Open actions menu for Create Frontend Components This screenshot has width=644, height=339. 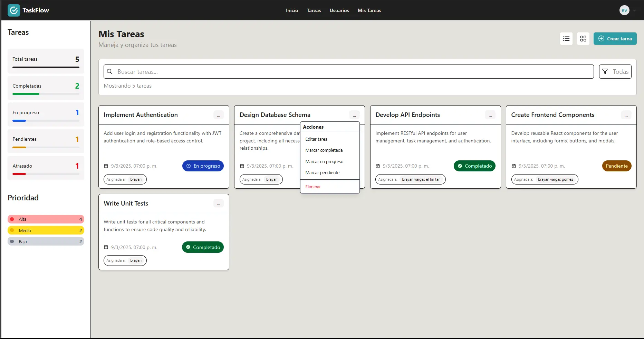pos(626,115)
